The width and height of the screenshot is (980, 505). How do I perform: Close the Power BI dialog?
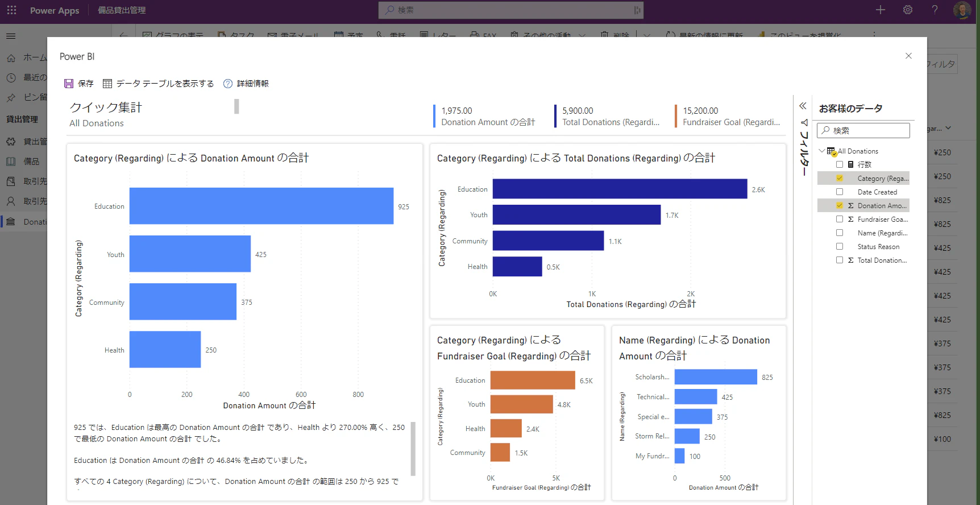[x=908, y=56]
